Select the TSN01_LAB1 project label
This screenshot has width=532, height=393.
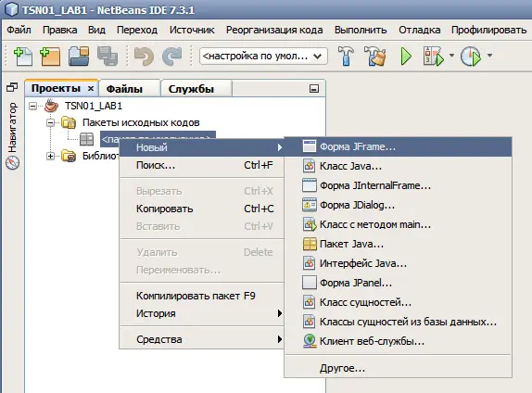(x=94, y=106)
